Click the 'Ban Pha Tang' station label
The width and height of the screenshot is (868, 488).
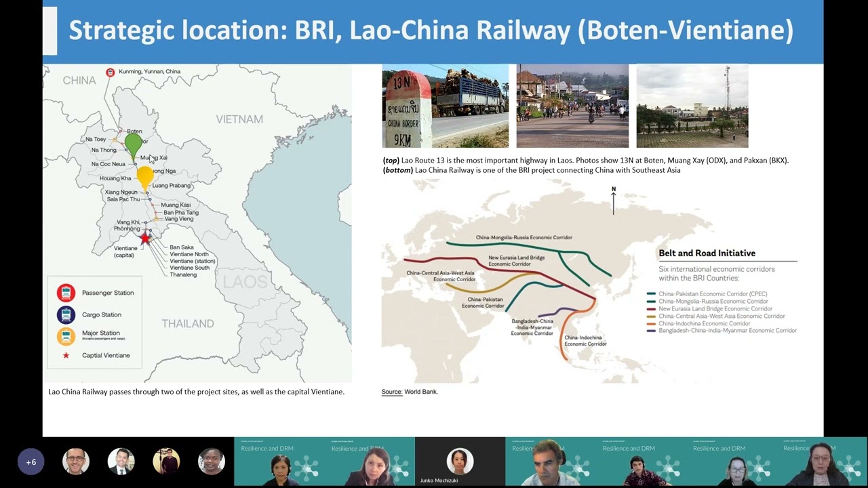[181, 212]
